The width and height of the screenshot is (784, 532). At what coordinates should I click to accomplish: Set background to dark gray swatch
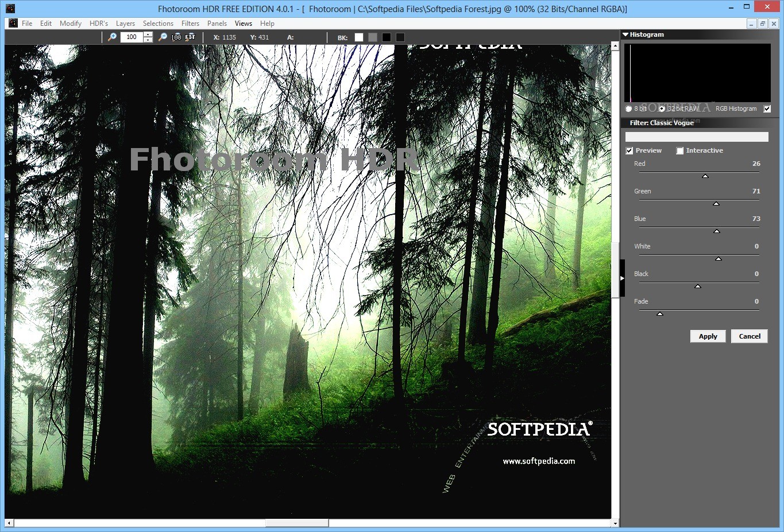pos(400,37)
